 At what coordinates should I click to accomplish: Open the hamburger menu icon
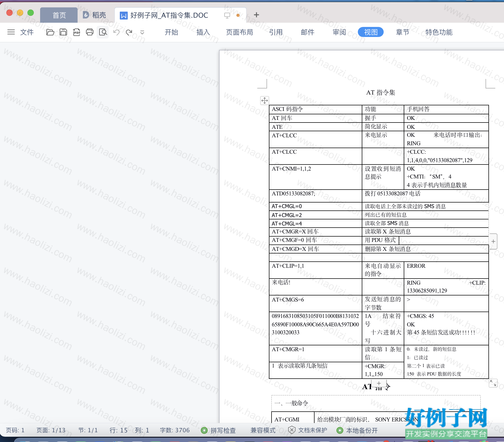tap(11, 32)
